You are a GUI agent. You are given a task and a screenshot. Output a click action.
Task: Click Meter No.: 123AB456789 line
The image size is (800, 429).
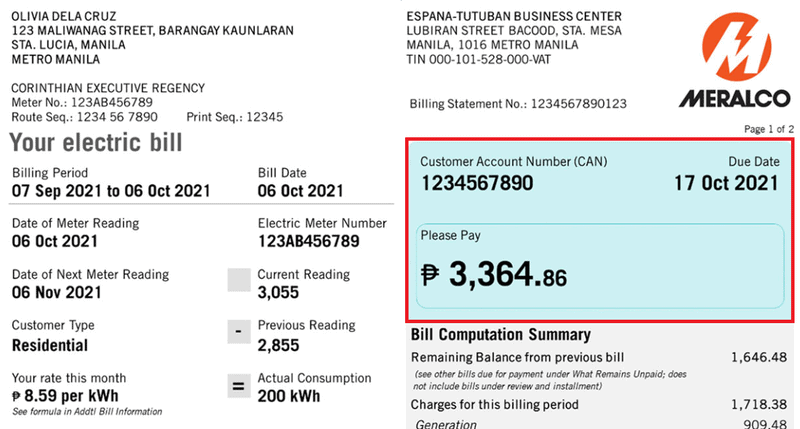[x=82, y=103]
